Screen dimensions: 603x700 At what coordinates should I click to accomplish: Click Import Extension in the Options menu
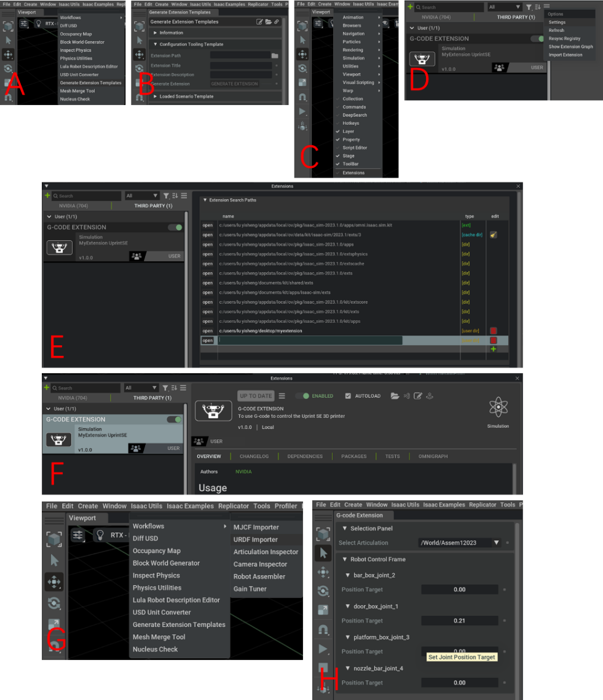pos(565,55)
